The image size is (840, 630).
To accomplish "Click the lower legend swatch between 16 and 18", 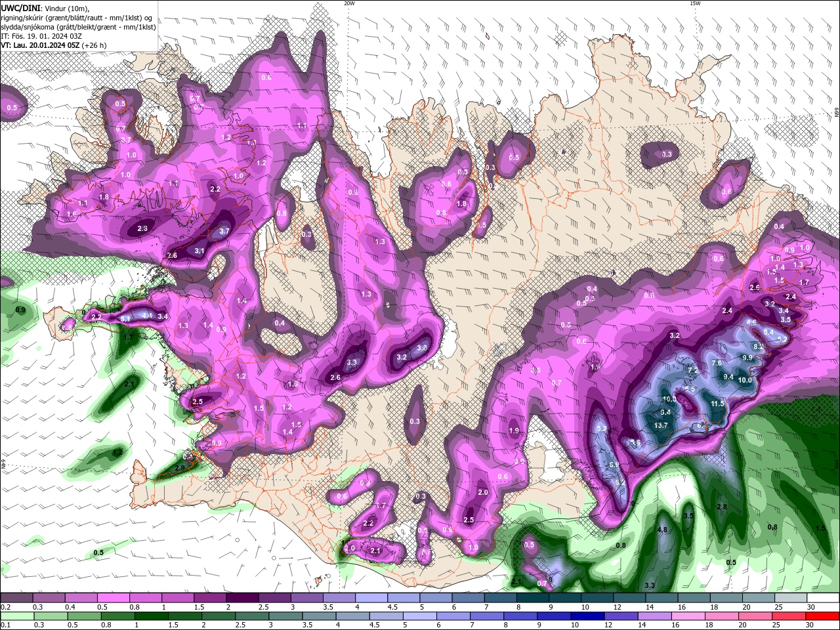I will click(x=689, y=616).
